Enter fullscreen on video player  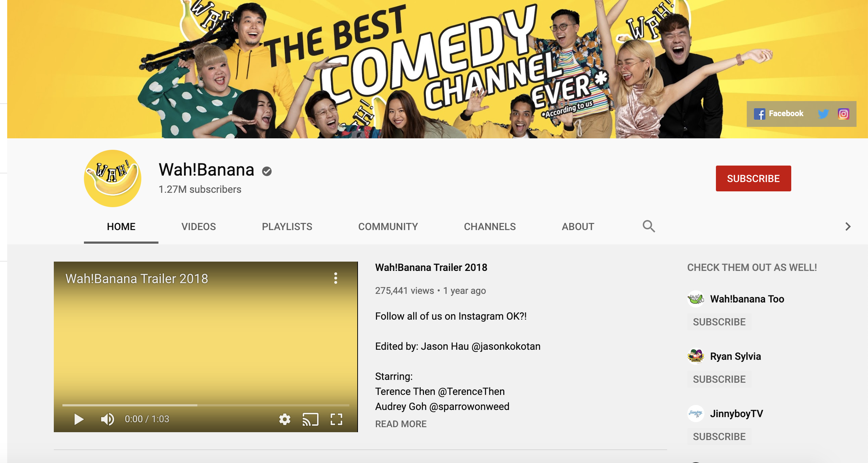click(x=336, y=419)
